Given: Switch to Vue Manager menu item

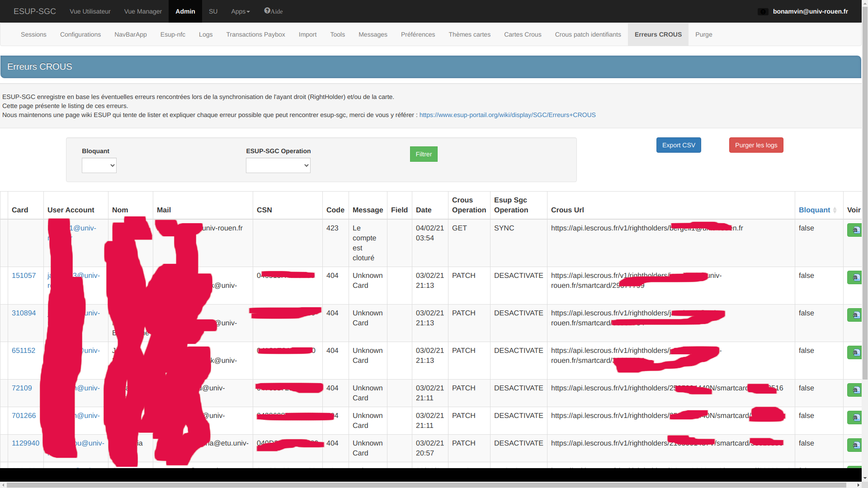Looking at the screenshot, I should [x=143, y=11].
